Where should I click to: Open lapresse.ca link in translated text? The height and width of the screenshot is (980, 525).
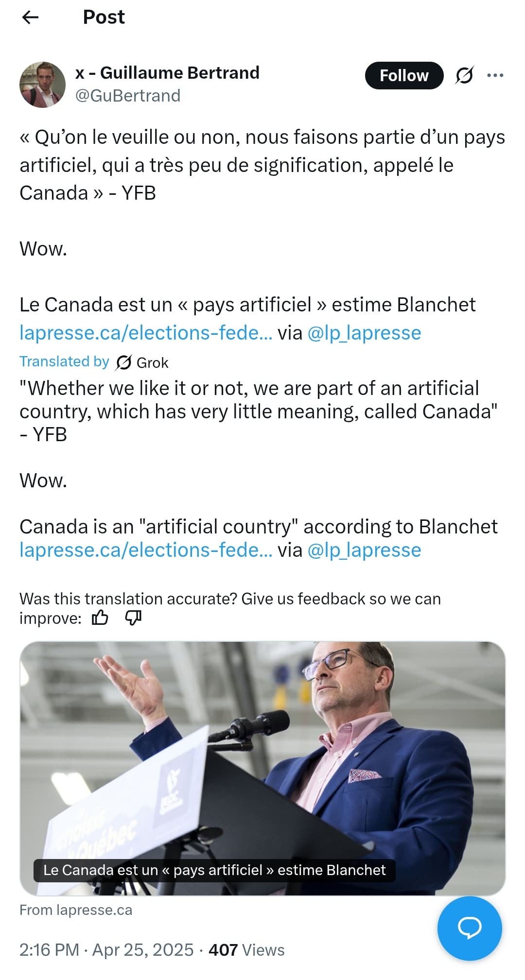(x=146, y=550)
